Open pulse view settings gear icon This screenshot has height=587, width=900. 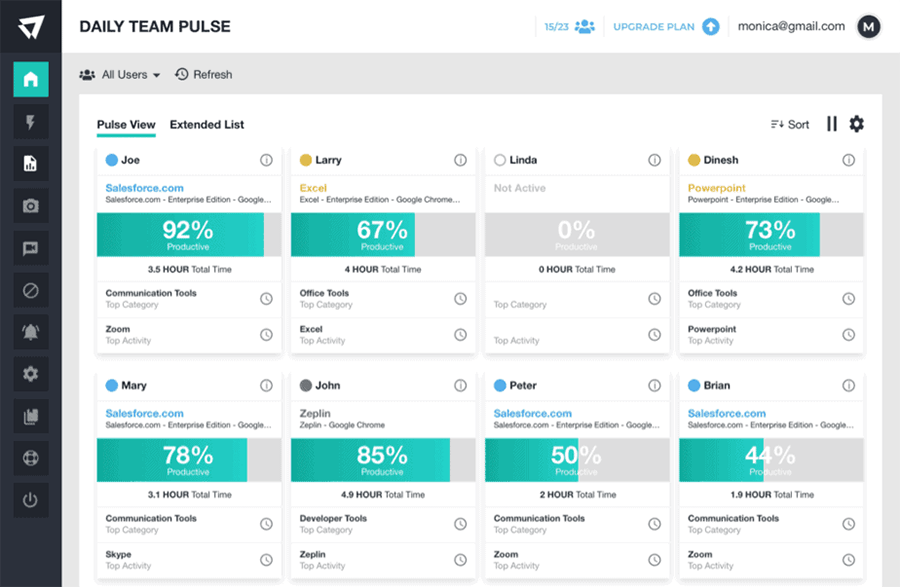[856, 124]
